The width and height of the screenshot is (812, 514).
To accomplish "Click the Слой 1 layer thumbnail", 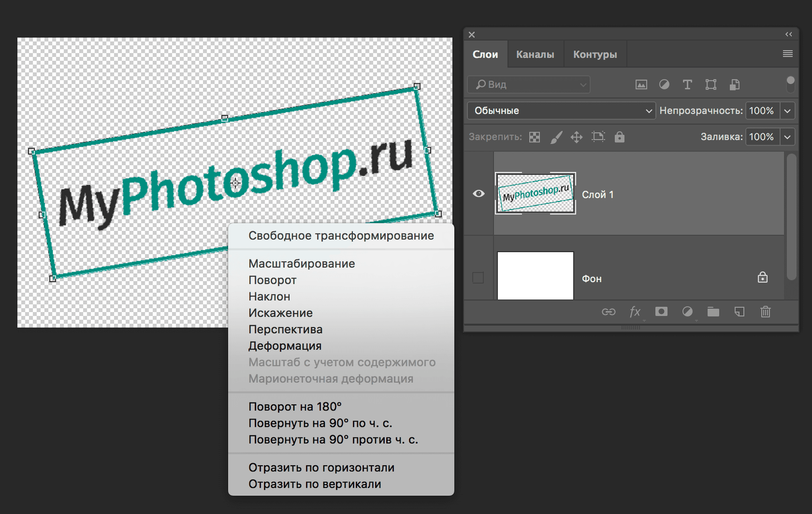I will tap(535, 193).
